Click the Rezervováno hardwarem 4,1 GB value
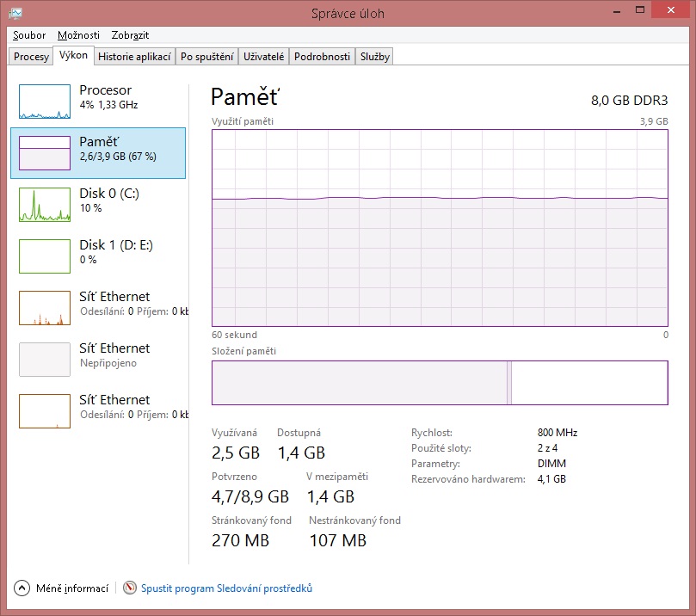The height and width of the screenshot is (616, 696). (551, 479)
